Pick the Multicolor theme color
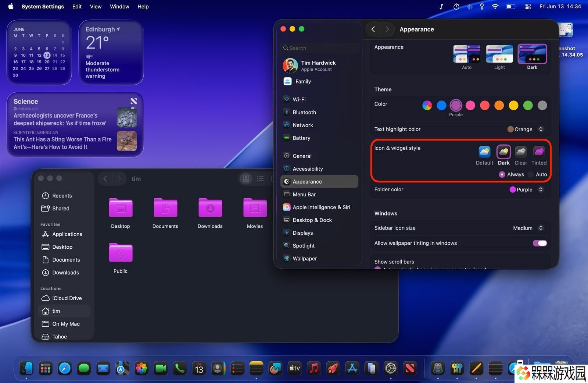Screen dimensions: 588x383 click(x=427, y=106)
